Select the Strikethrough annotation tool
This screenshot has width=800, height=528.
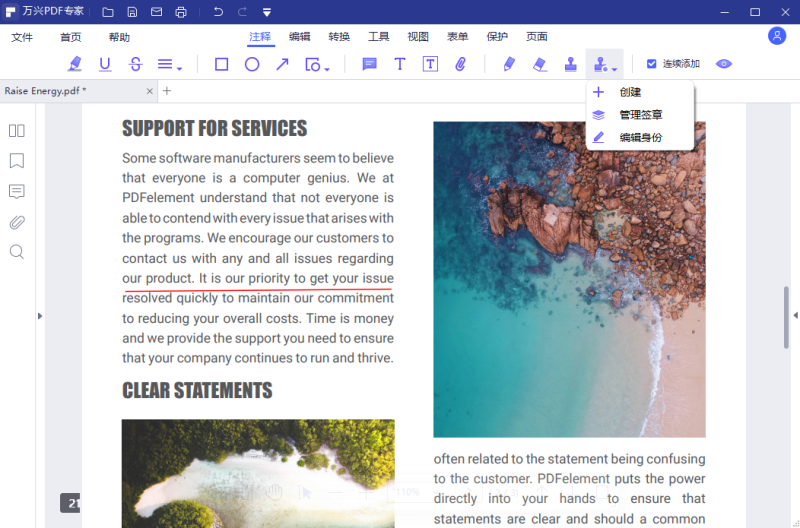[136, 64]
